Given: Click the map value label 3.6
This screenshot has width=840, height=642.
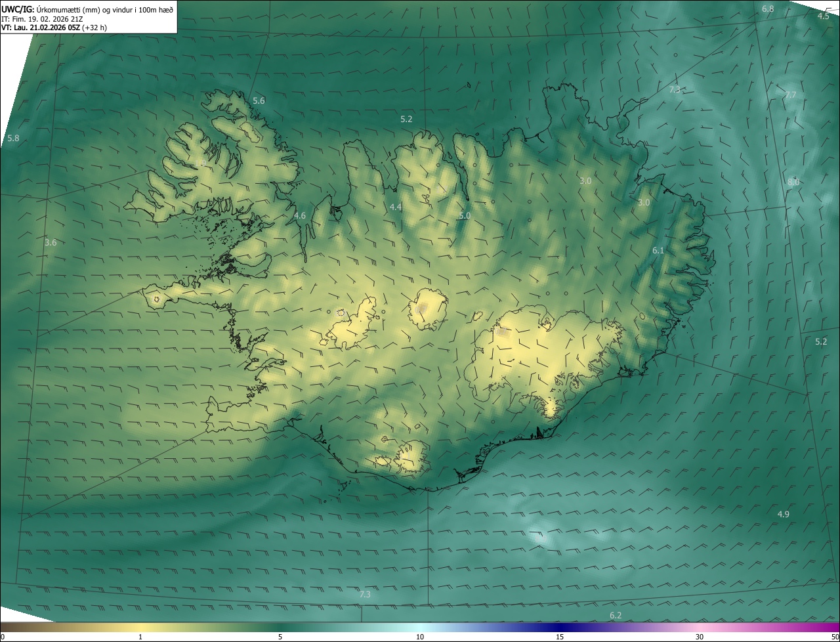Looking at the screenshot, I should 51,242.
